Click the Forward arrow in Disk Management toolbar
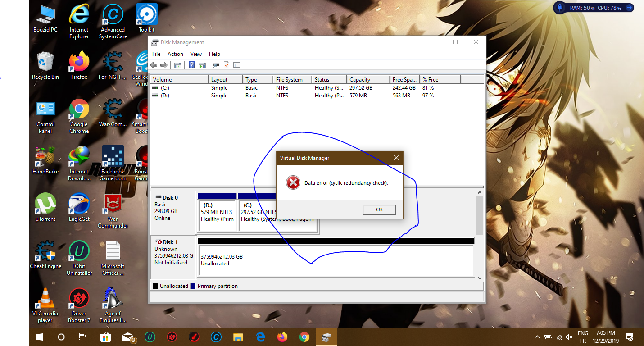 (x=164, y=65)
